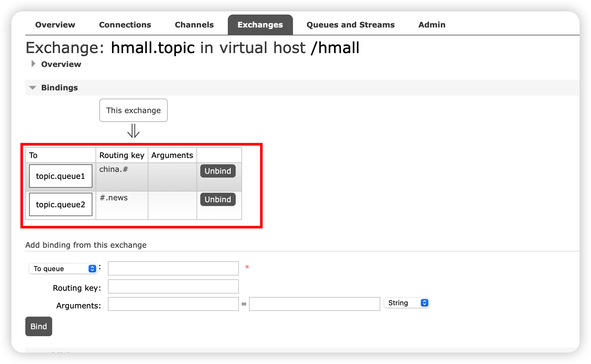Click the Bind button
The image size is (591, 364).
pos(39,326)
